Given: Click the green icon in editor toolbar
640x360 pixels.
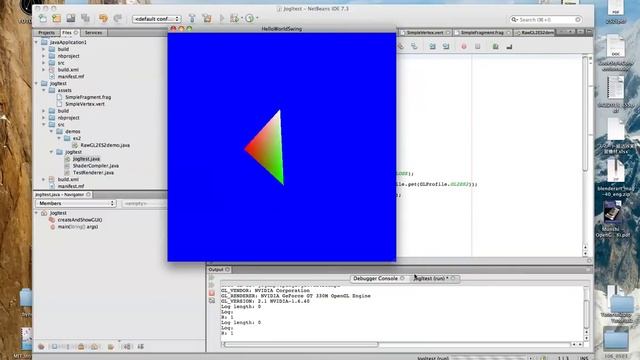Looking at the screenshot, I should pyautogui.click(x=495, y=47).
